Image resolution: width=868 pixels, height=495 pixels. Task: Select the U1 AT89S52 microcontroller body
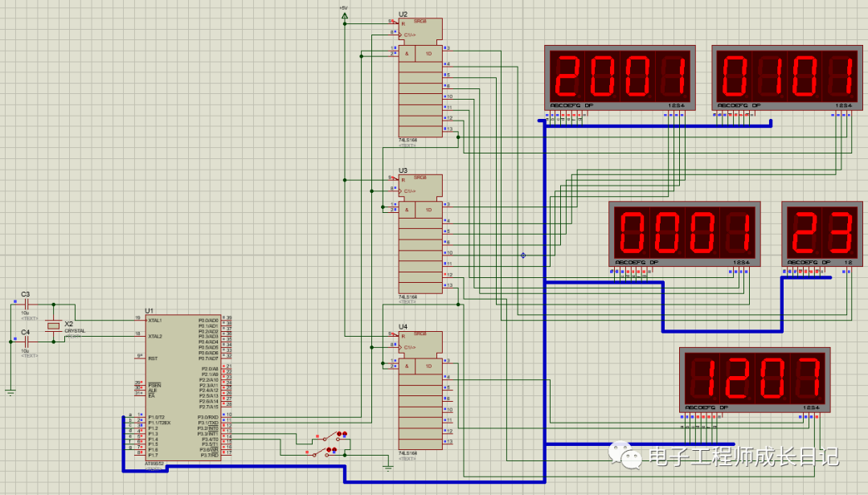pyautogui.click(x=183, y=387)
